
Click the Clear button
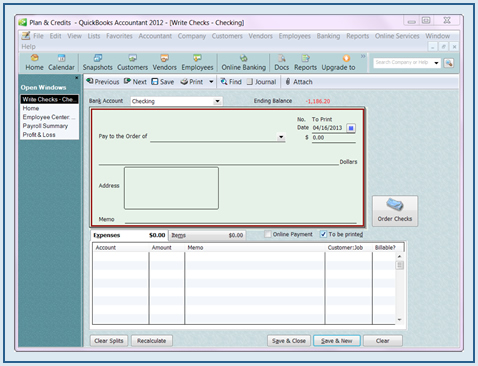tap(383, 341)
